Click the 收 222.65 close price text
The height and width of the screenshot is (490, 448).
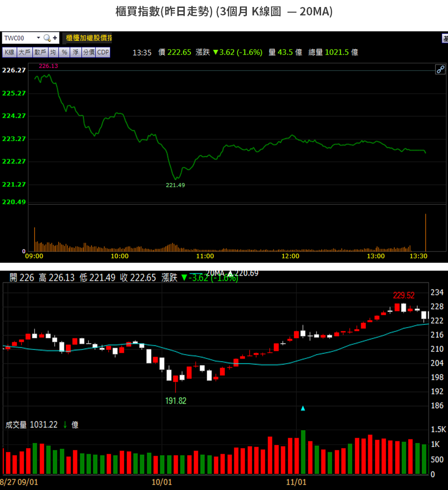click(x=138, y=278)
